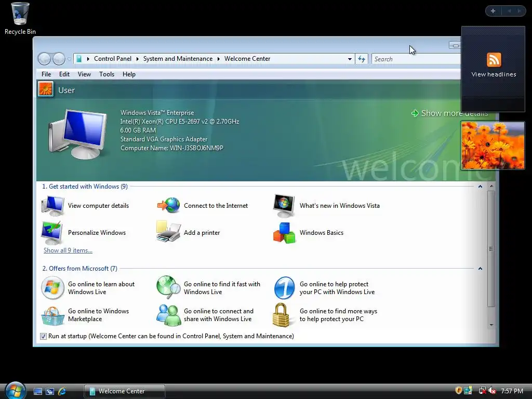This screenshot has height=399, width=532.
Task: Click Show desktop in Quick Launch
Action: pyautogui.click(x=37, y=391)
